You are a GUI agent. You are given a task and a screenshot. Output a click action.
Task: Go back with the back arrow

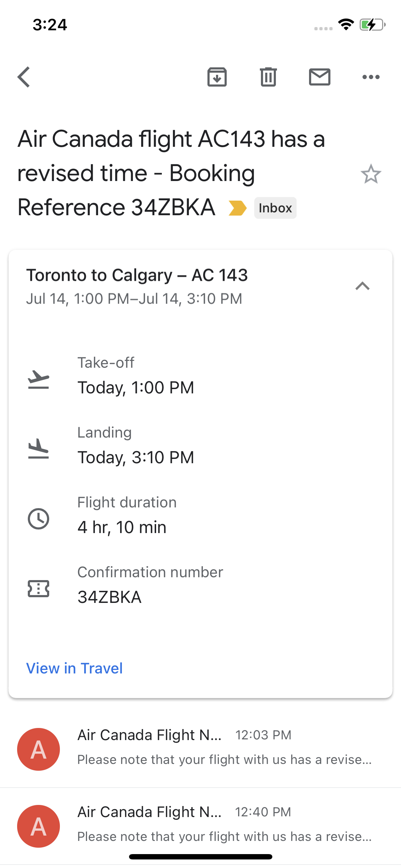tap(24, 77)
